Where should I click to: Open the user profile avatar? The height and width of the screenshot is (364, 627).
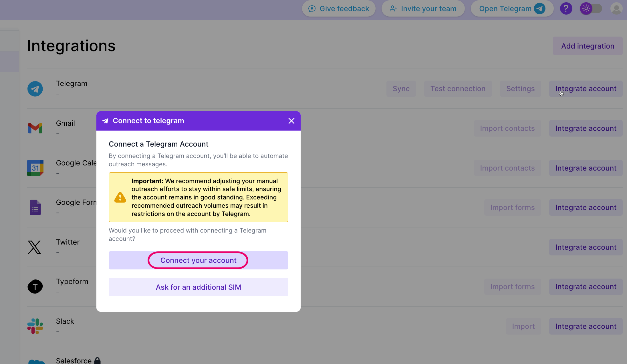[x=616, y=9]
